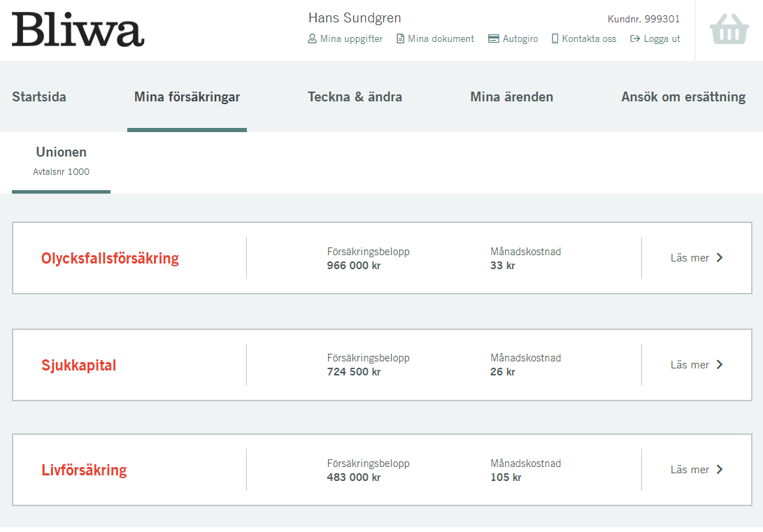Click Månadskostnad label in Sjukkapital card

525,358
